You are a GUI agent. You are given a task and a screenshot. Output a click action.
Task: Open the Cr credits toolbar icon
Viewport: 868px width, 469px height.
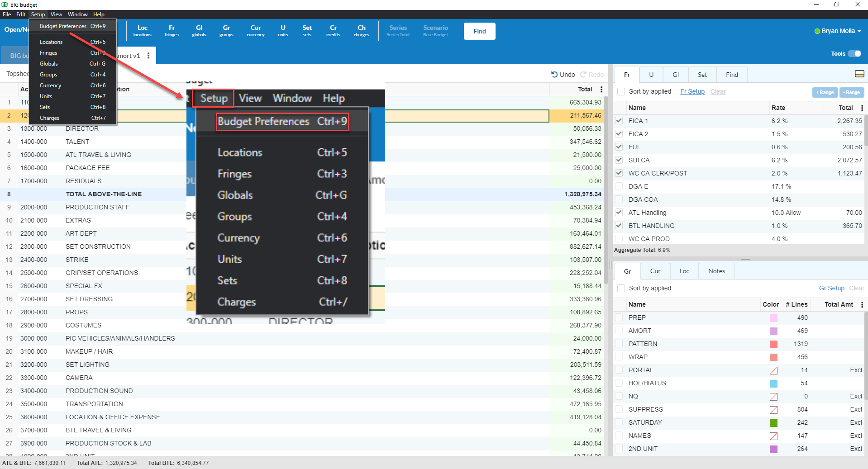pyautogui.click(x=334, y=31)
